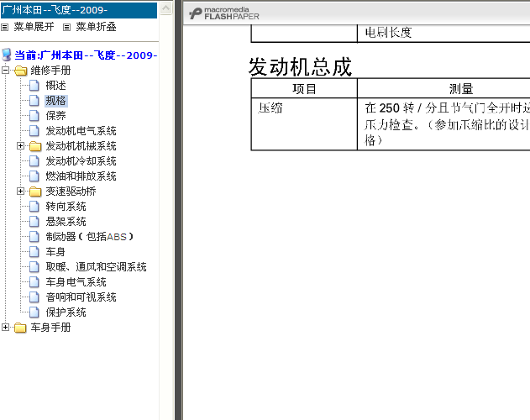This screenshot has width=530, height=420.
Task: Click the Macromedia FlashPaper logo
Action: pyautogui.click(x=224, y=13)
